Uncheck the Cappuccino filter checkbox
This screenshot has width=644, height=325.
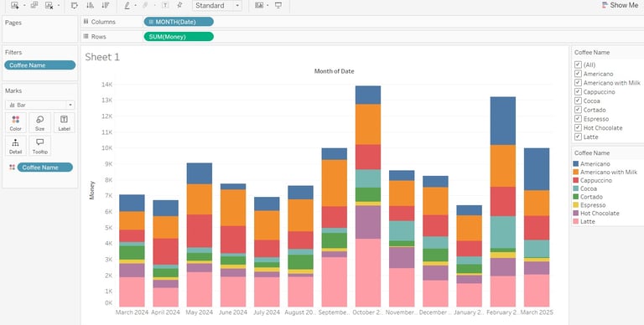point(578,92)
